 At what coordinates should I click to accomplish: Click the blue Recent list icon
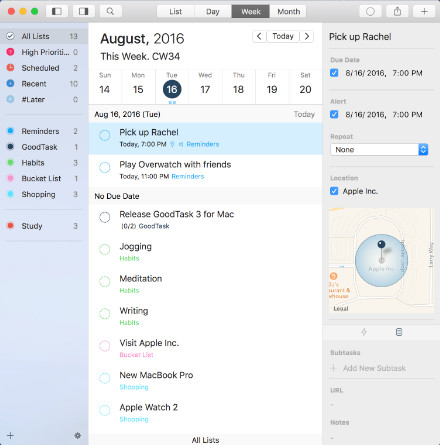pyautogui.click(x=10, y=83)
